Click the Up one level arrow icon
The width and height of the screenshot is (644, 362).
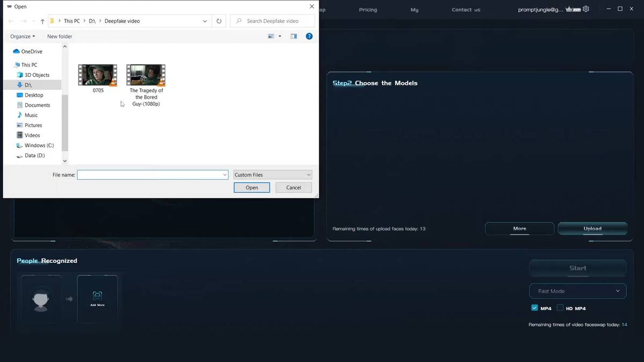click(x=42, y=21)
